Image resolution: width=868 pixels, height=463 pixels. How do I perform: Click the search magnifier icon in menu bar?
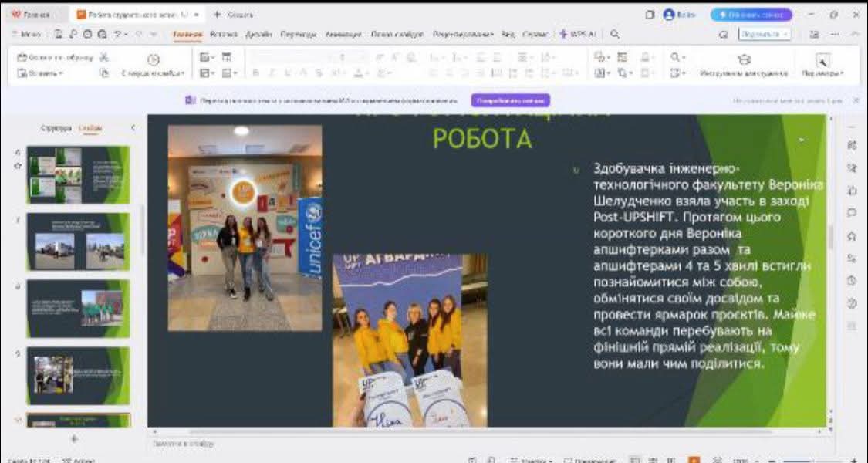tap(615, 34)
